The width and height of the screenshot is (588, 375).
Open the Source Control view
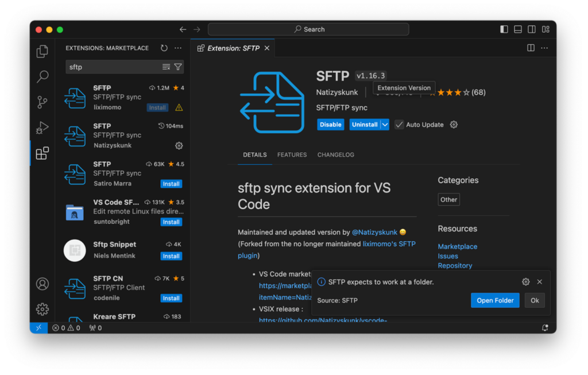42,102
